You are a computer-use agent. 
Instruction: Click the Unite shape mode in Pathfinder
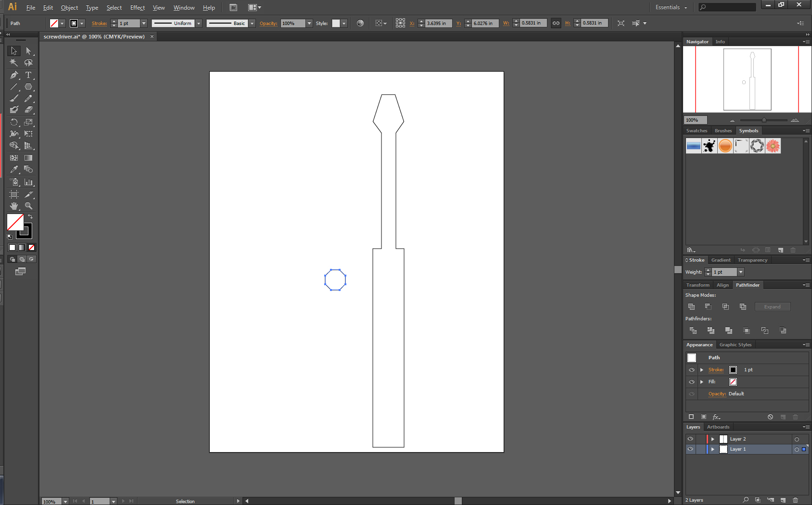[691, 307]
